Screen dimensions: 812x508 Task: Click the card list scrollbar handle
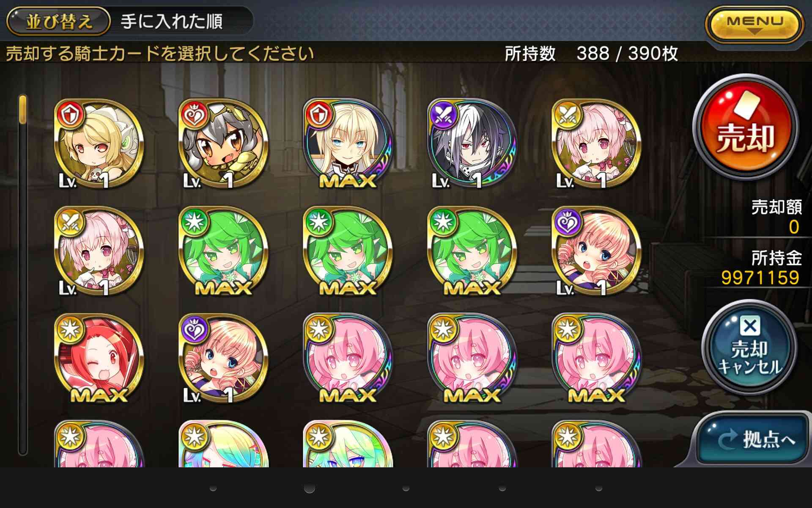tap(23, 109)
